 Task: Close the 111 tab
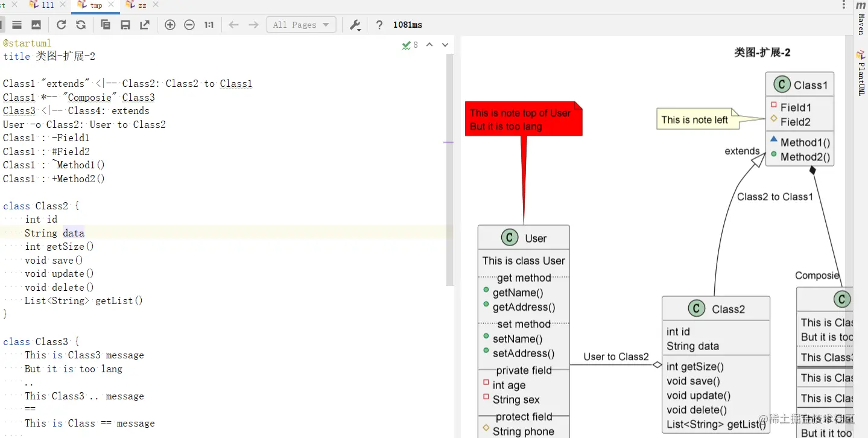point(63,5)
